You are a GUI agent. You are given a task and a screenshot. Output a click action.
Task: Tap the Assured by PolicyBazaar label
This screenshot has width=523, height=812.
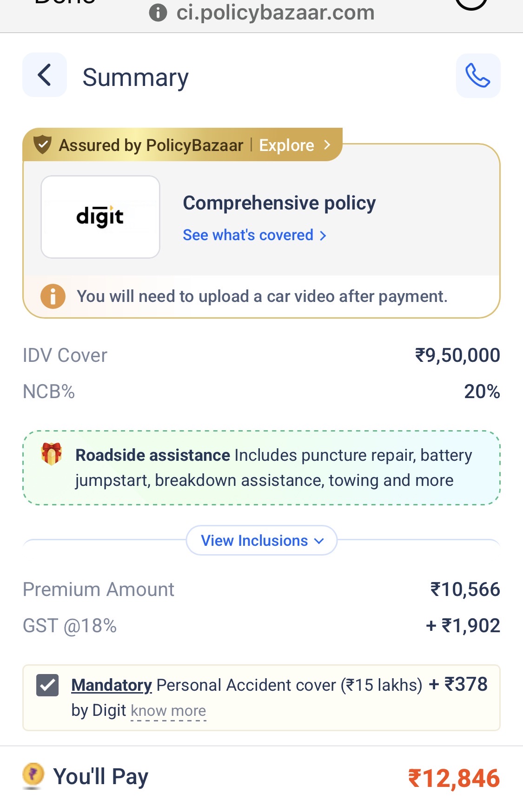coord(151,145)
